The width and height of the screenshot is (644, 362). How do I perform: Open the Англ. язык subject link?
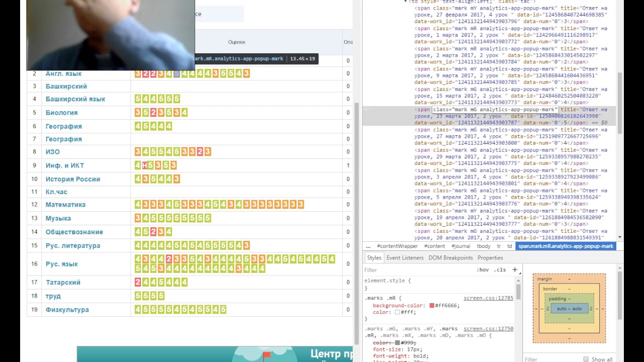click(63, 73)
